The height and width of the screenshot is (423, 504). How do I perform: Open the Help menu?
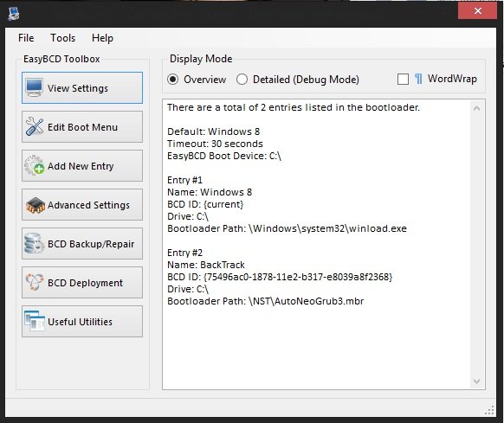pyautogui.click(x=102, y=38)
